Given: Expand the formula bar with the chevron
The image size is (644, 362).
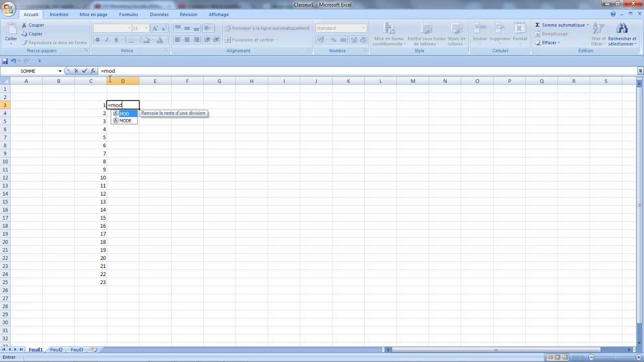Looking at the screenshot, I should (x=640, y=71).
